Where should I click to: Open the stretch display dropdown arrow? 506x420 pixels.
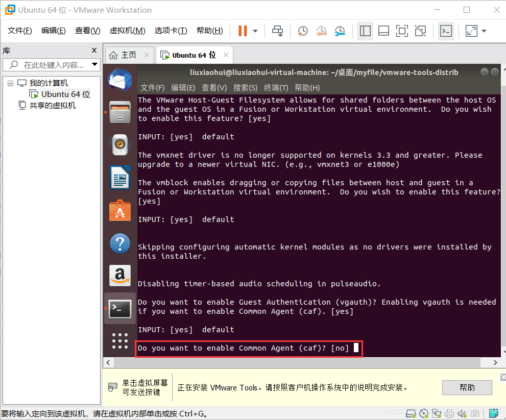tap(484, 31)
